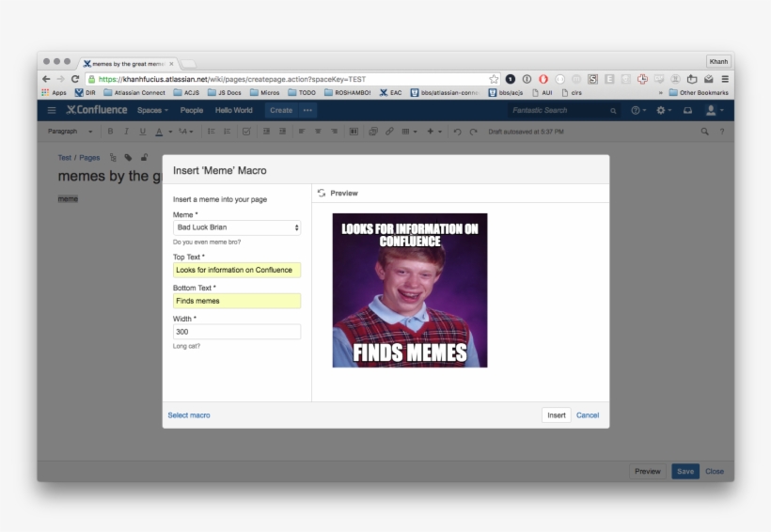Screen dimensions: 771x532
Task: Open the People menu item
Action: pyautogui.click(x=192, y=110)
